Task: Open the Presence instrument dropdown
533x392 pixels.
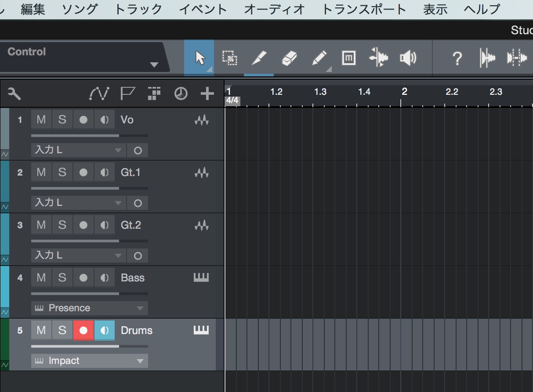Action: (90, 308)
